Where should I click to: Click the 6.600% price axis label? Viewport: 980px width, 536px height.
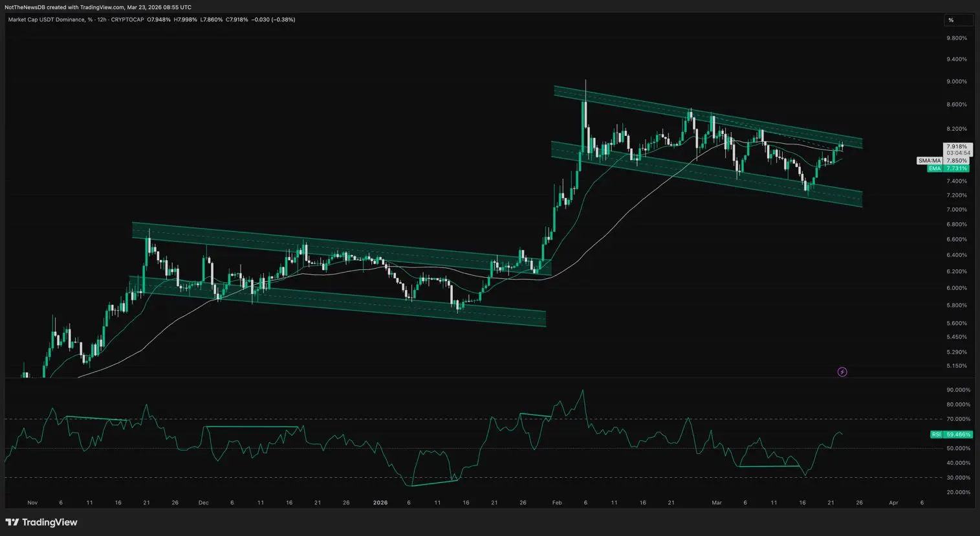pyautogui.click(x=957, y=240)
